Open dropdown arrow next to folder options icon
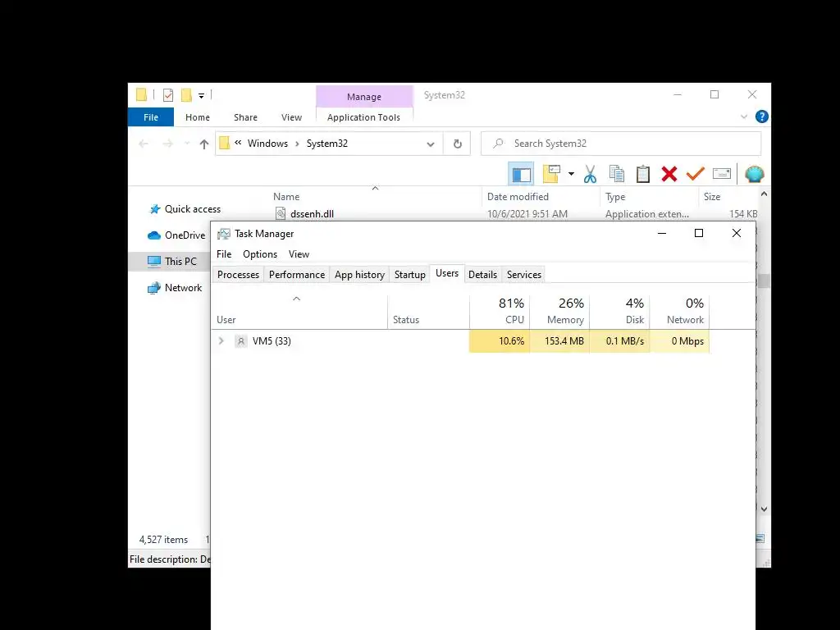The image size is (840, 630). pyautogui.click(x=571, y=174)
